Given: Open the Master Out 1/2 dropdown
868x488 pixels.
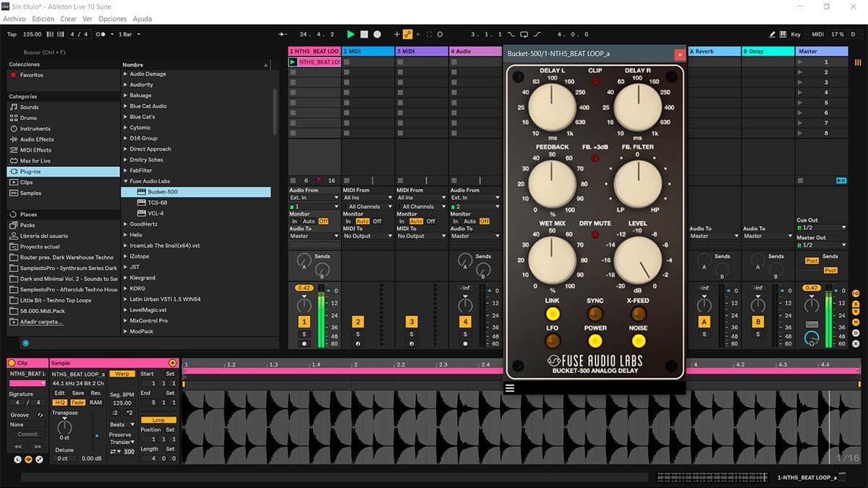Looking at the screenshot, I should (x=820, y=246).
